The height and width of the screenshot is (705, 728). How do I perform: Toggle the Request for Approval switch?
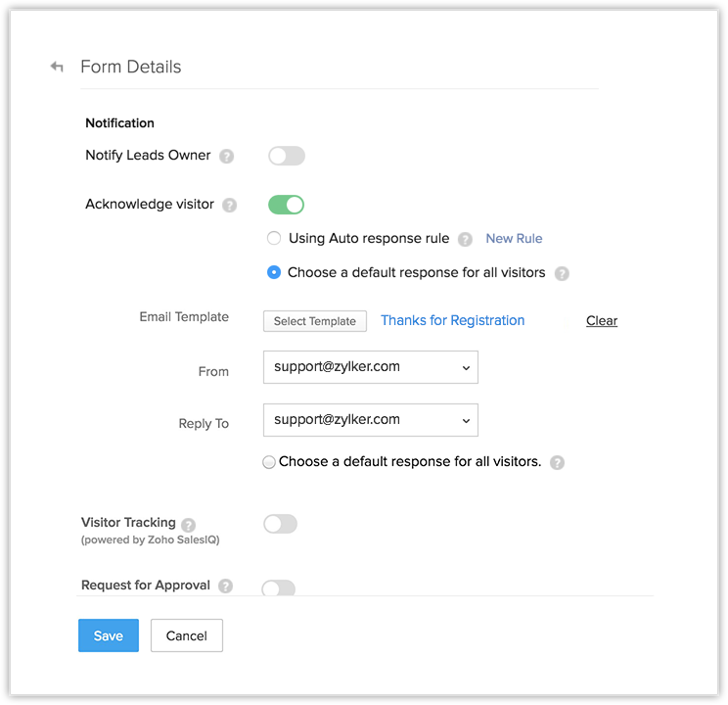pyautogui.click(x=279, y=587)
